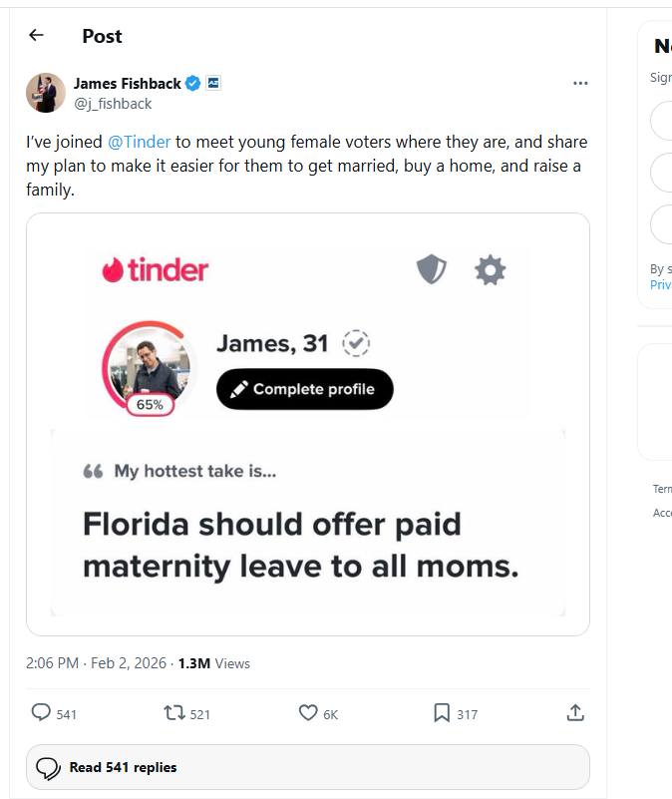Screen dimensions: 672x799
Task: Click the affiliation badge beside verified checkmark
Action: tap(214, 84)
